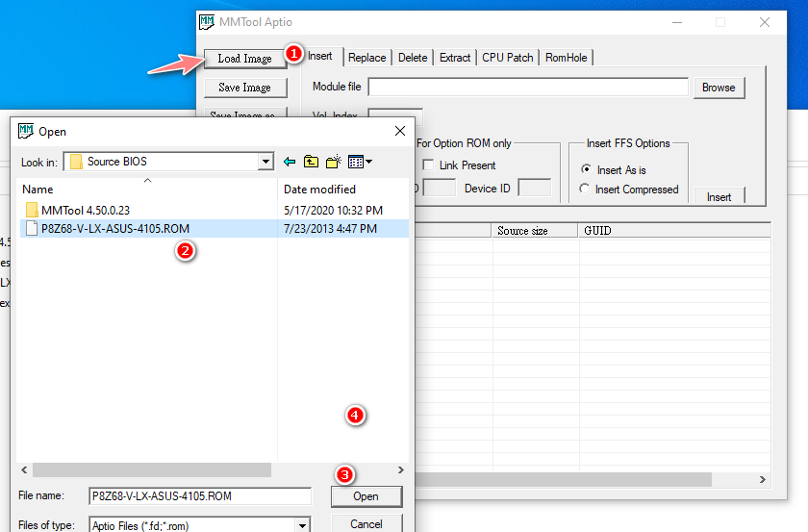Confirm with the Open button
Viewport: 808px width, 532px height.
click(x=366, y=496)
